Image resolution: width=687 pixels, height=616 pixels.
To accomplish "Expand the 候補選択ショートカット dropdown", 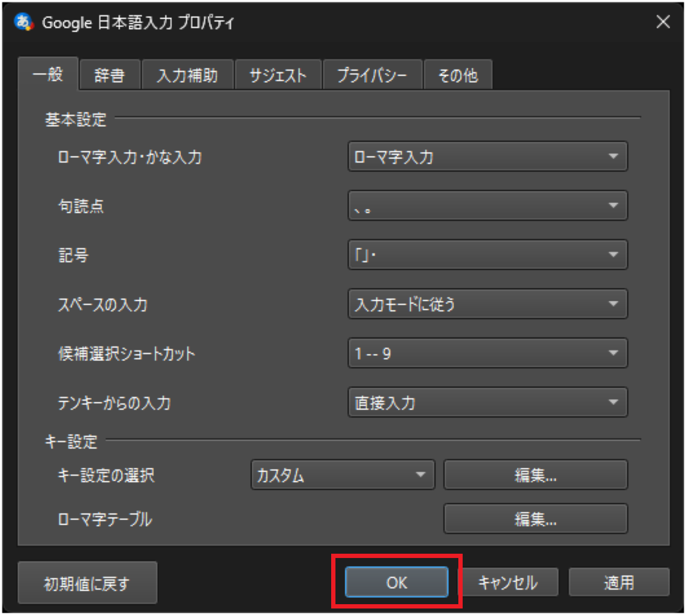I will point(487,353).
